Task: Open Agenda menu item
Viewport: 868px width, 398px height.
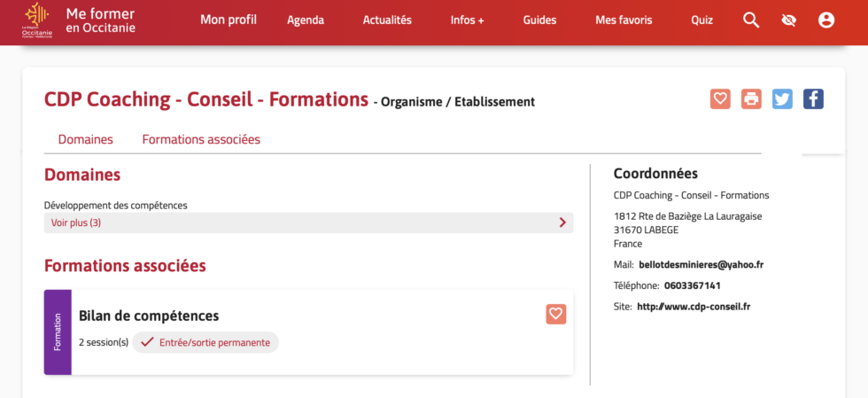Action: point(306,20)
